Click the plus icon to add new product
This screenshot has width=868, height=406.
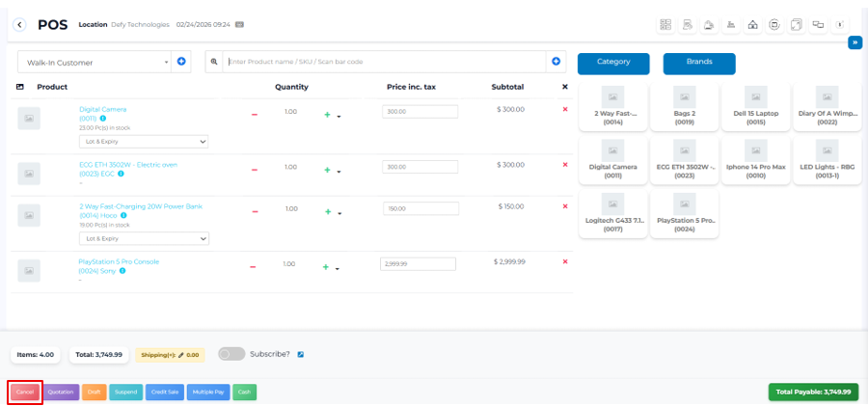(556, 62)
